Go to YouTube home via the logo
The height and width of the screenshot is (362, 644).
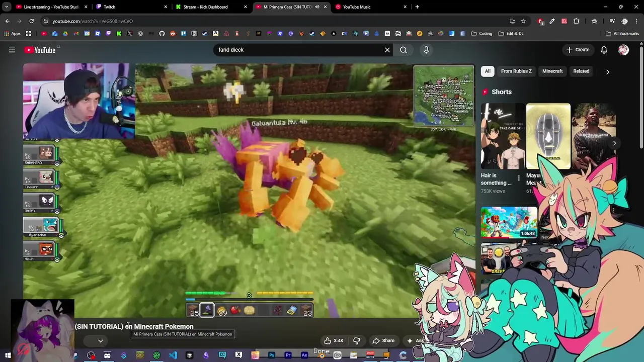(40, 50)
